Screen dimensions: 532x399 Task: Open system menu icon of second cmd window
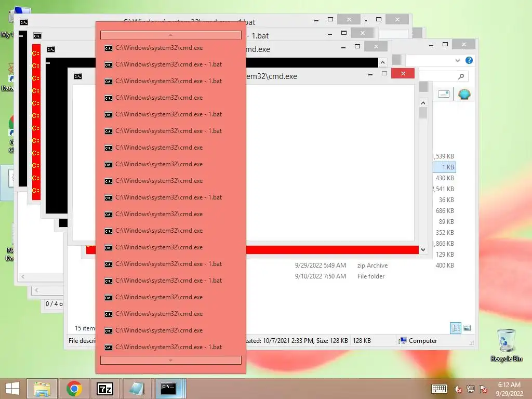click(37, 36)
